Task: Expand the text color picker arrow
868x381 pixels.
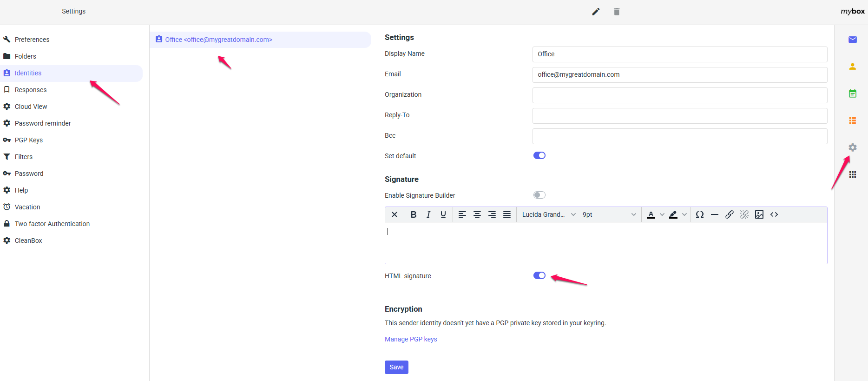Action: [662, 214]
